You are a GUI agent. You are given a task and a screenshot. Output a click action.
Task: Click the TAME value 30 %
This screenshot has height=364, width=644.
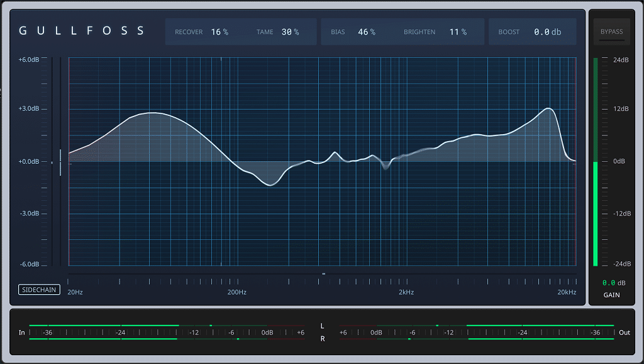(x=290, y=31)
